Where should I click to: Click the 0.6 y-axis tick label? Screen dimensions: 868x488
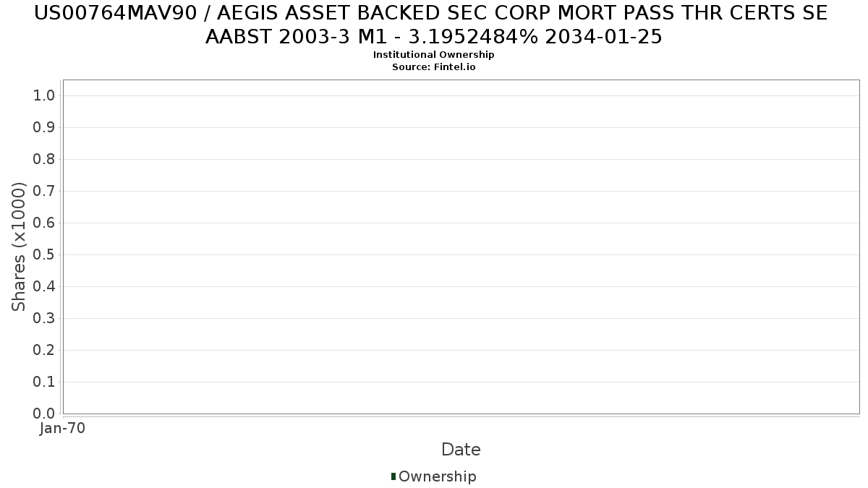point(44,223)
